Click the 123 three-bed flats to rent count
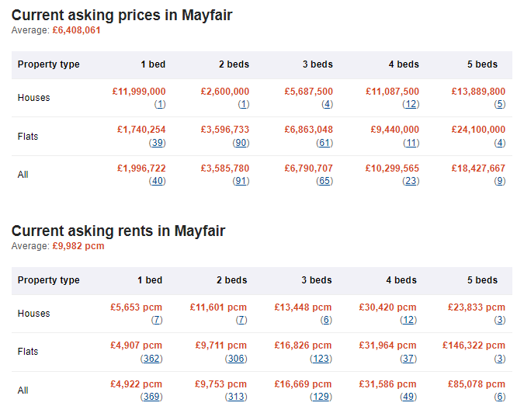The height and width of the screenshot is (420, 517). coord(321,359)
